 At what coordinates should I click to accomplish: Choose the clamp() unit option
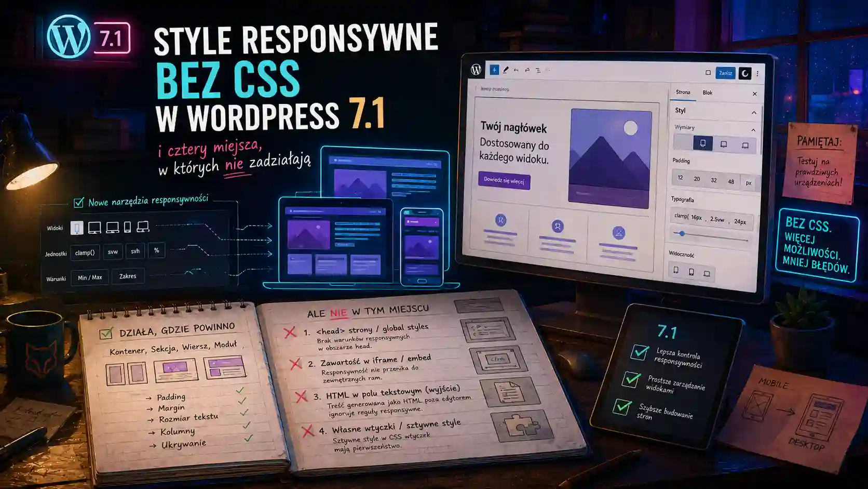(85, 253)
